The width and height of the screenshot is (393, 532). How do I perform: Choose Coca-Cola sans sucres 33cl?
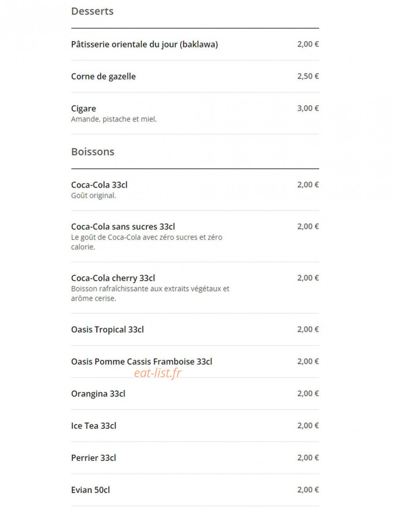195,236
